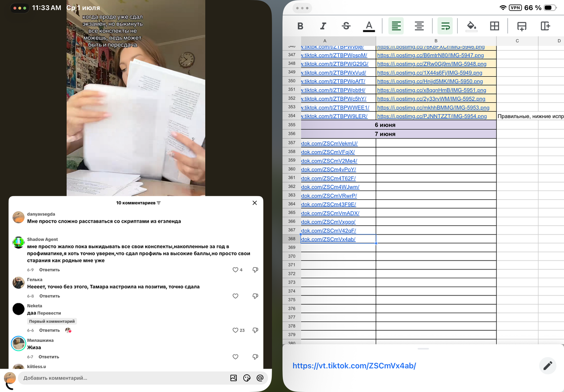Reply to the Милашкина comment
564x392 pixels.
pos(49,357)
